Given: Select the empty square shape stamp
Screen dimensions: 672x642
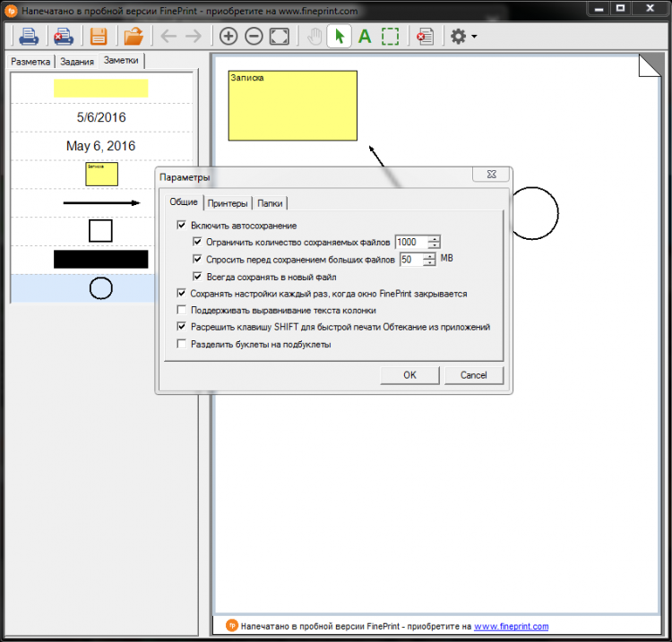Looking at the screenshot, I should [x=100, y=231].
